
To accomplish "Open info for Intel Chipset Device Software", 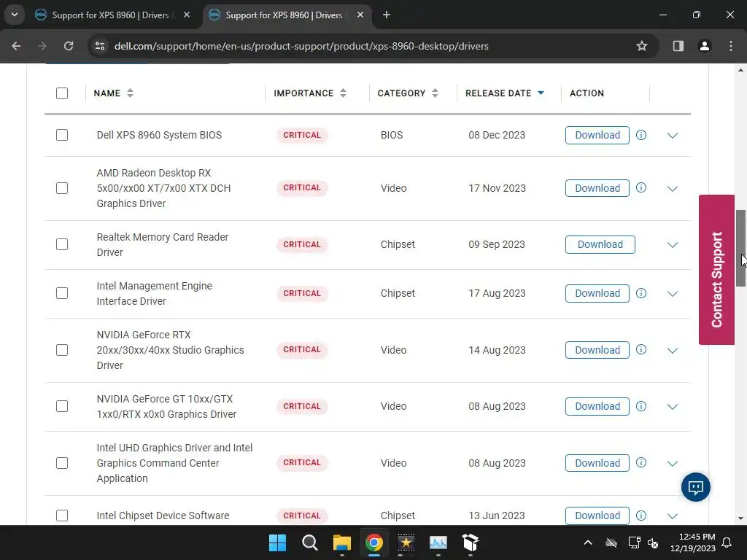I will pos(641,516).
